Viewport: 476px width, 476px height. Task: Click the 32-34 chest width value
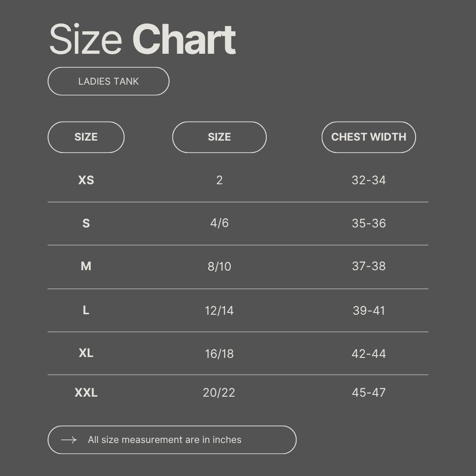click(x=368, y=180)
